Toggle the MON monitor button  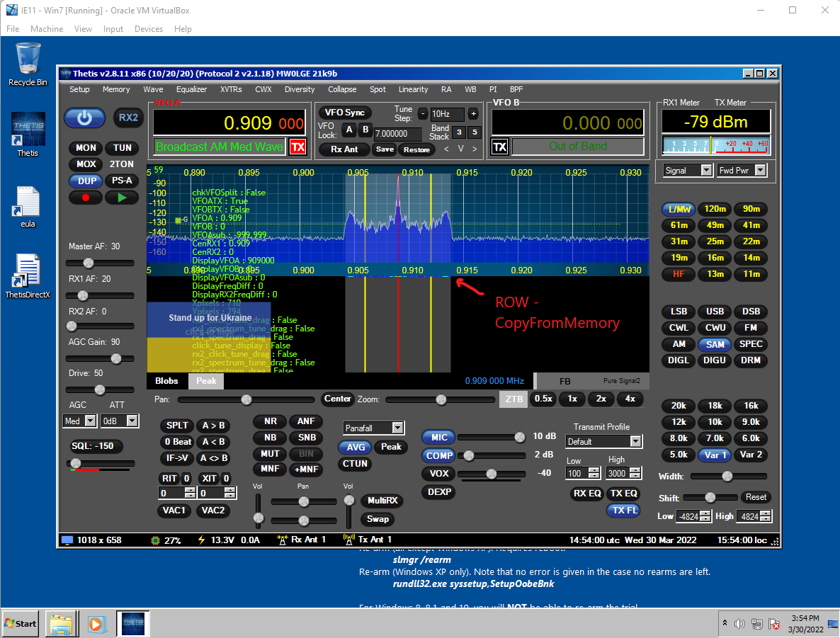click(86, 148)
